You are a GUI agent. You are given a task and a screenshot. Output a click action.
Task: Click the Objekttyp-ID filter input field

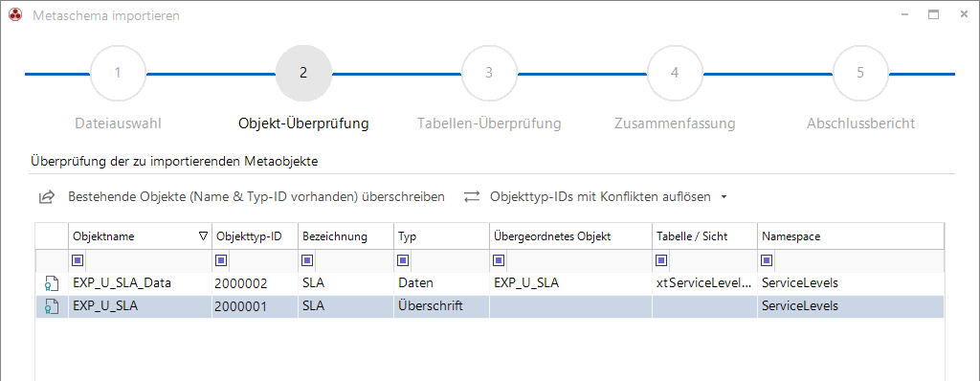(264, 260)
